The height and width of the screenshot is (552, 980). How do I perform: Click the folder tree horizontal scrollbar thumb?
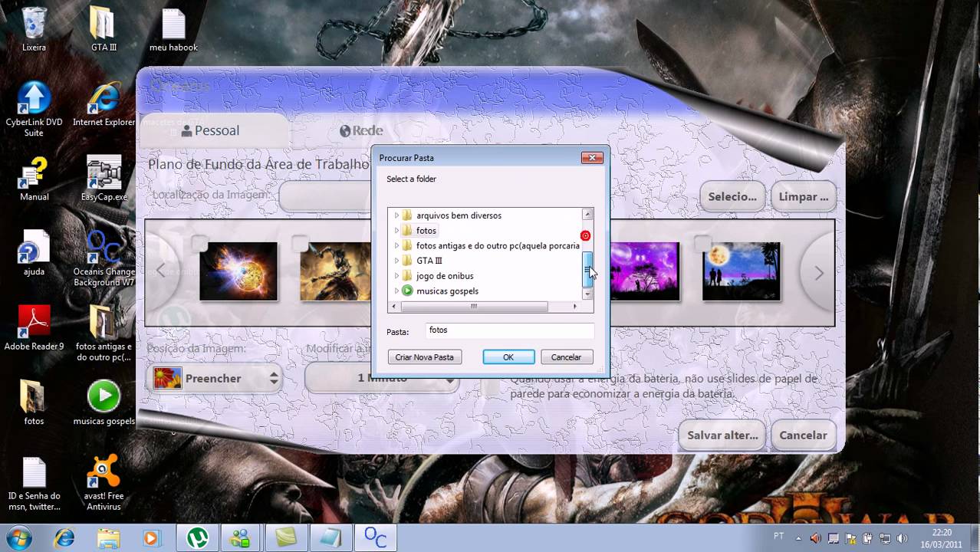(x=474, y=307)
